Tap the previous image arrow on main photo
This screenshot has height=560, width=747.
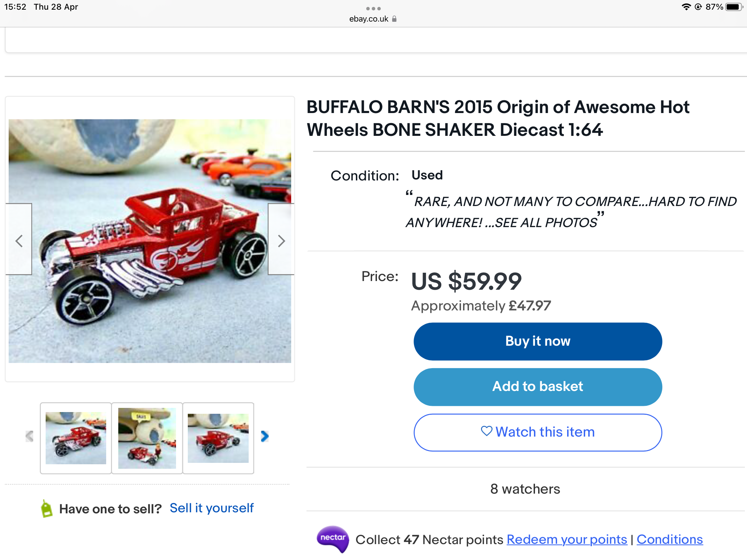[19, 240]
